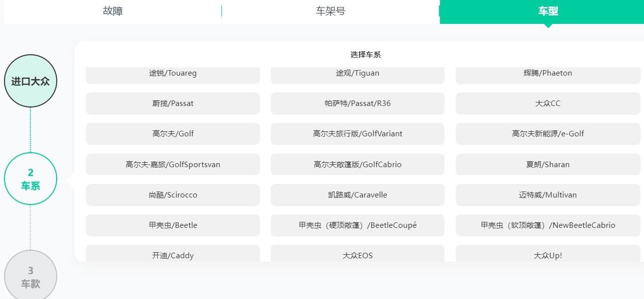Select 甲壳虫/Beetle series
Screen dimensions: 644x299
click(x=173, y=225)
